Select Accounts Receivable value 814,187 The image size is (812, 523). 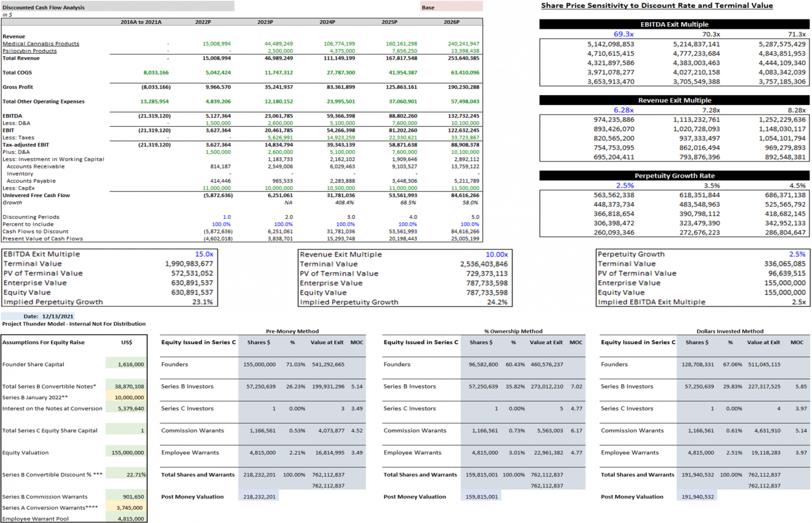coord(220,166)
